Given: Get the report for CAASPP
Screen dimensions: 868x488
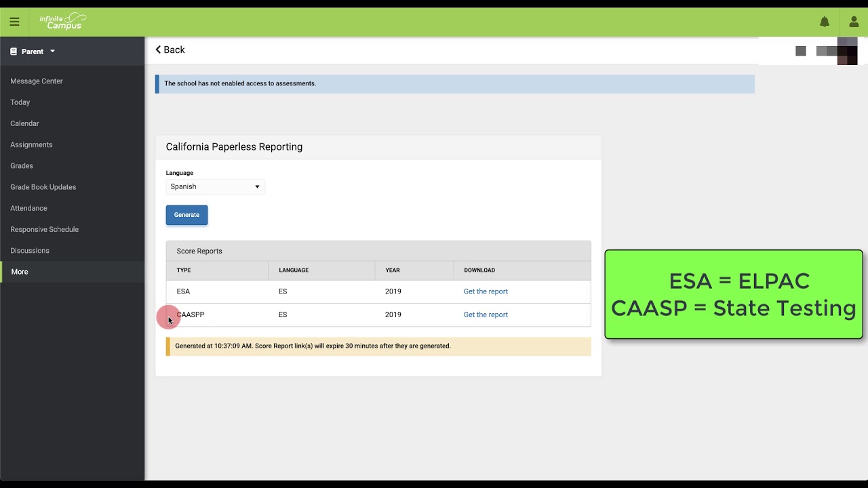Looking at the screenshot, I should pyautogui.click(x=486, y=314).
